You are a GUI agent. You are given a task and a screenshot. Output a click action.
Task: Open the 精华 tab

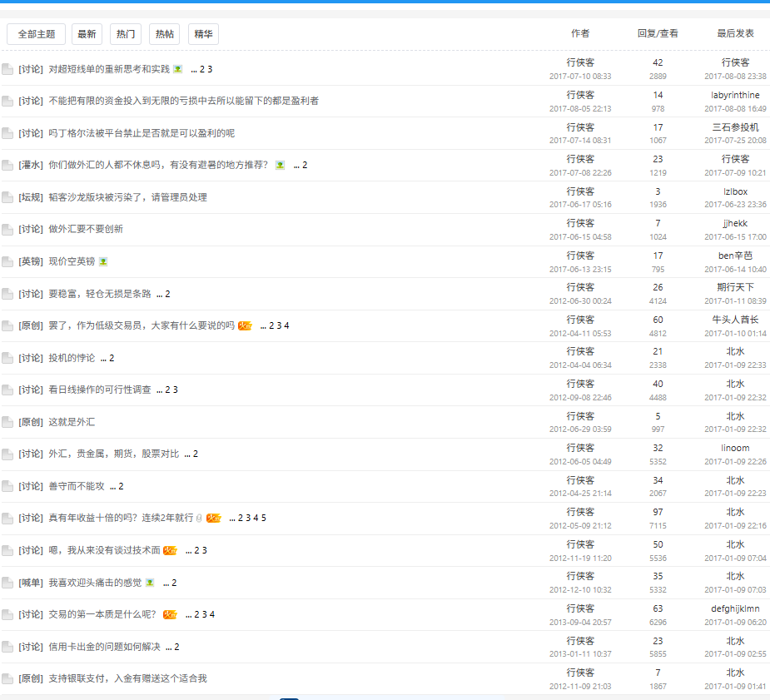203,34
